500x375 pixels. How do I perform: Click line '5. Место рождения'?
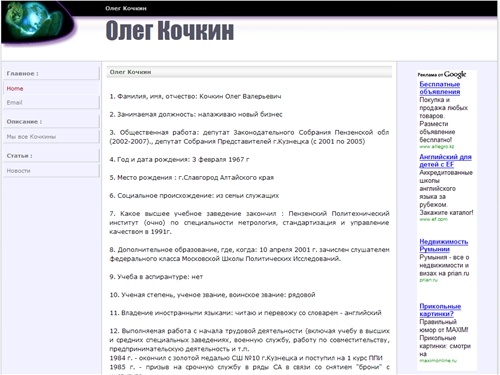coord(192,178)
